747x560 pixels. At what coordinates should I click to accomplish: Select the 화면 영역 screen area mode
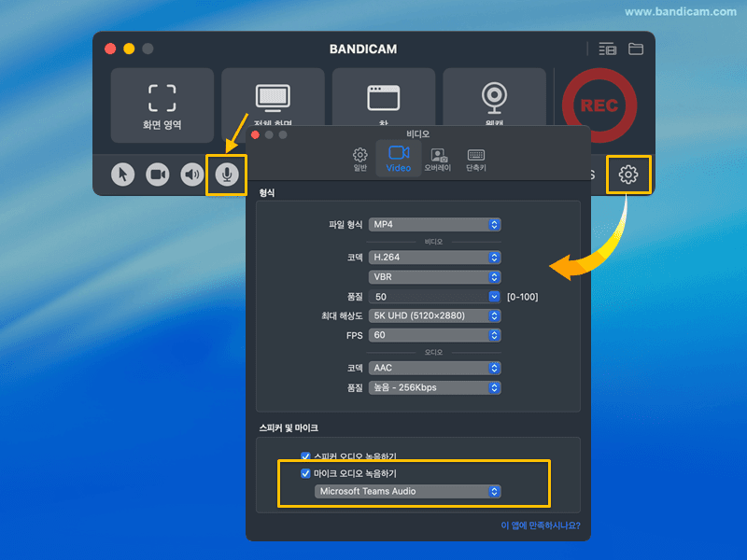coord(162,105)
